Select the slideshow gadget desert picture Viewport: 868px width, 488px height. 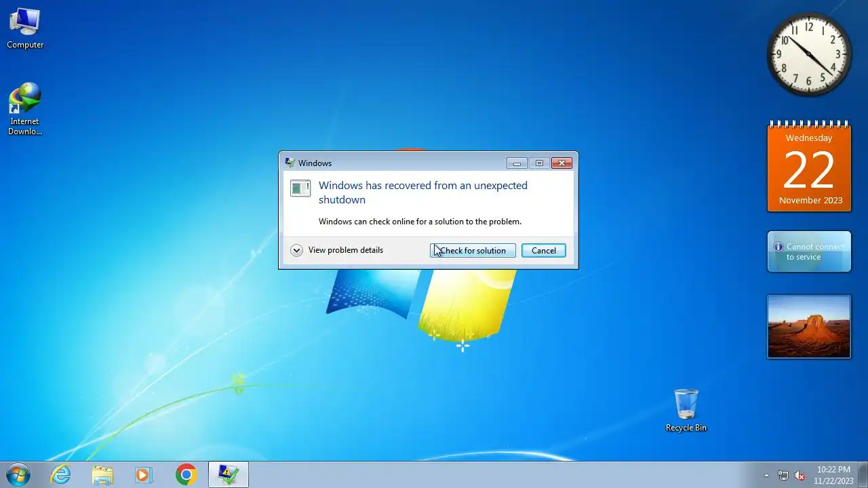pos(809,326)
